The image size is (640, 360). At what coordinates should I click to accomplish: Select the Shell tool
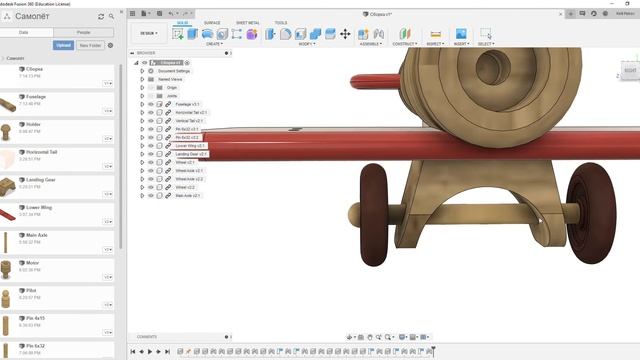tap(300, 34)
